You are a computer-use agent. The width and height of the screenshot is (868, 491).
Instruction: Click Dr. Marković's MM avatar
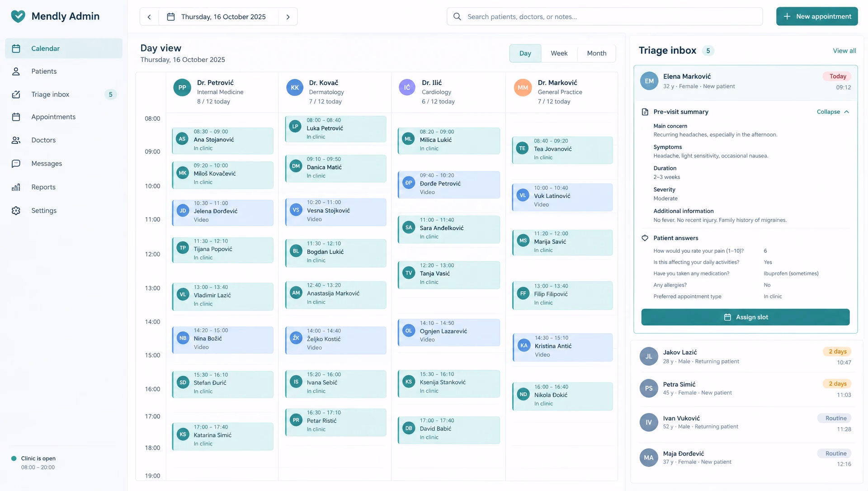click(523, 88)
